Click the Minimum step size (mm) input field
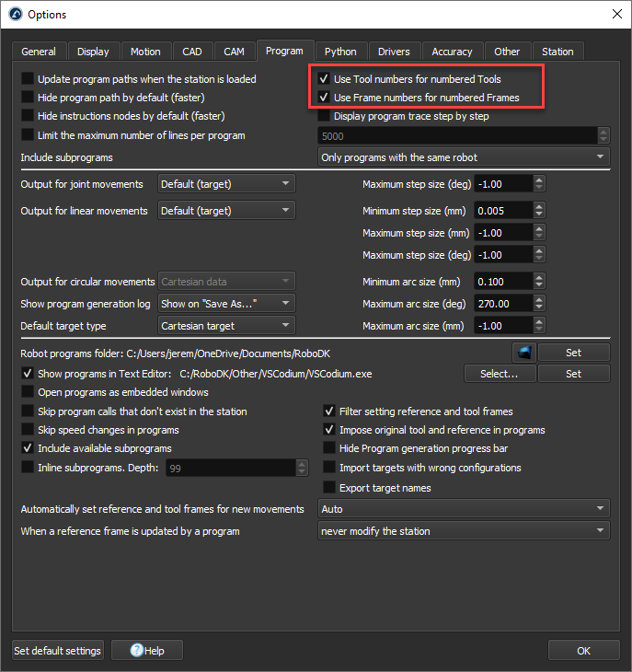 tap(501, 211)
